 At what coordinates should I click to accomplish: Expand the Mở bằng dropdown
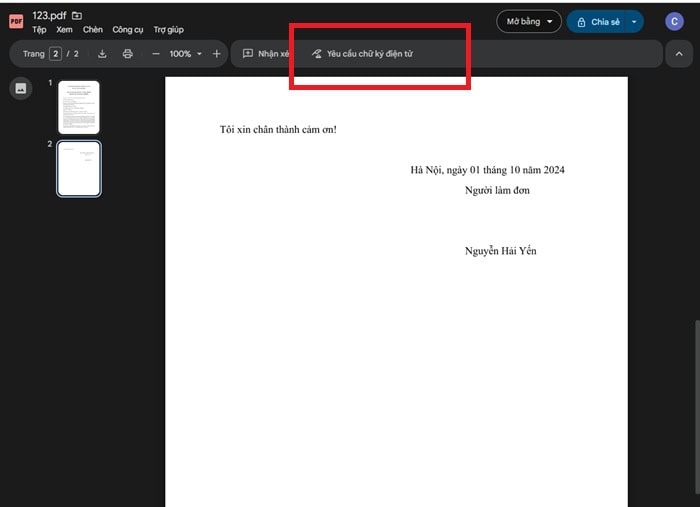click(x=529, y=21)
